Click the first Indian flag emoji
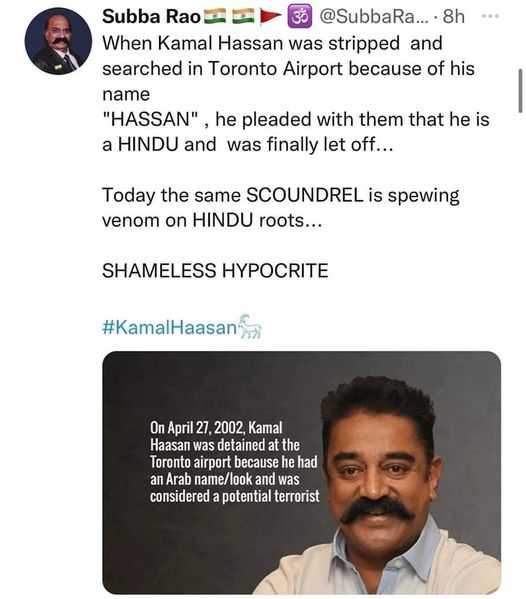526x599 pixels. tap(215, 17)
